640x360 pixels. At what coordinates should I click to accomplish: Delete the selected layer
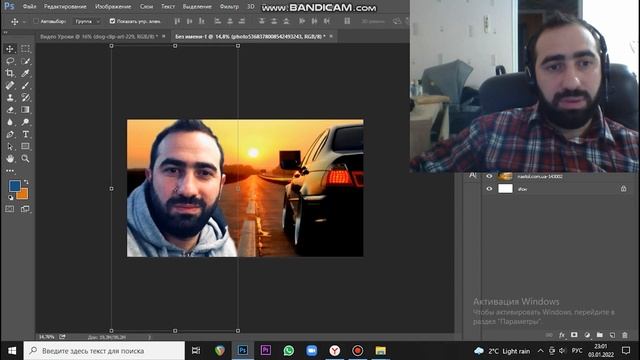pyautogui.click(x=625, y=335)
